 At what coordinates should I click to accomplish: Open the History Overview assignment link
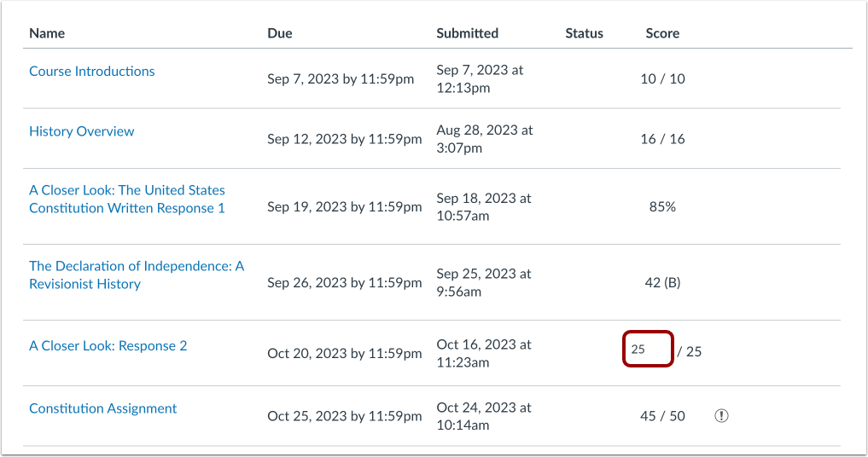(82, 131)
